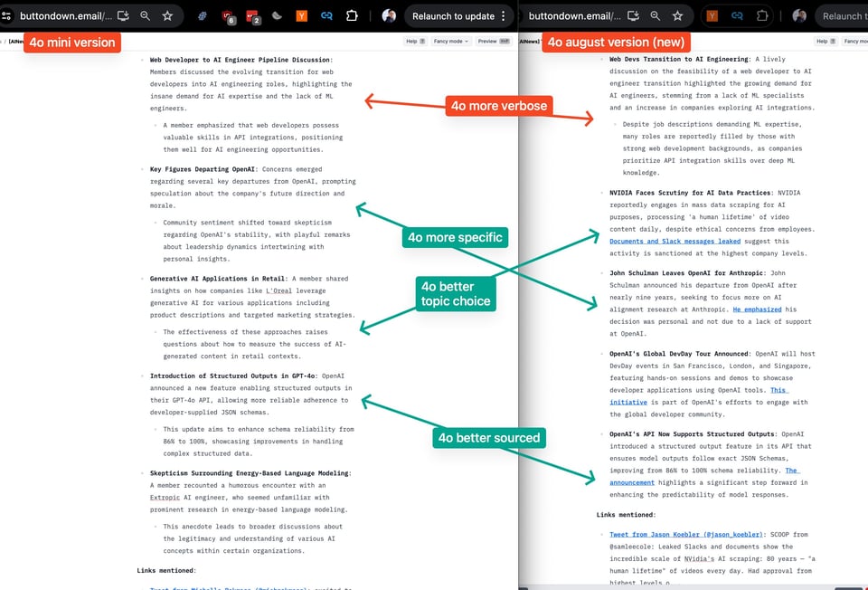Click orange Y extension icon in left toolbar
This screenshot has width=868, height=590.
301,15
